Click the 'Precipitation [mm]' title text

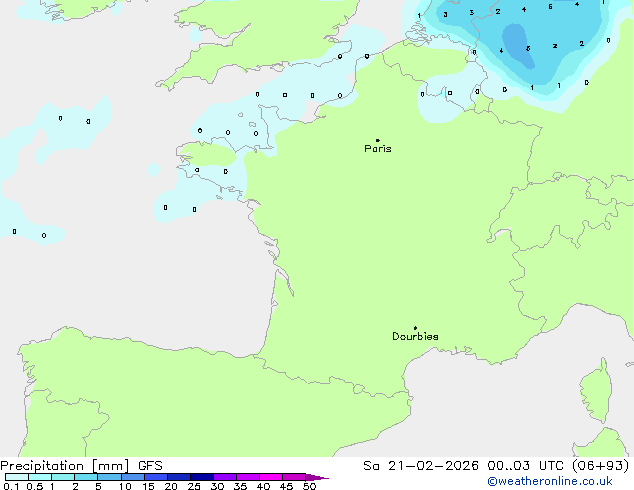click(x=65, y=466)
